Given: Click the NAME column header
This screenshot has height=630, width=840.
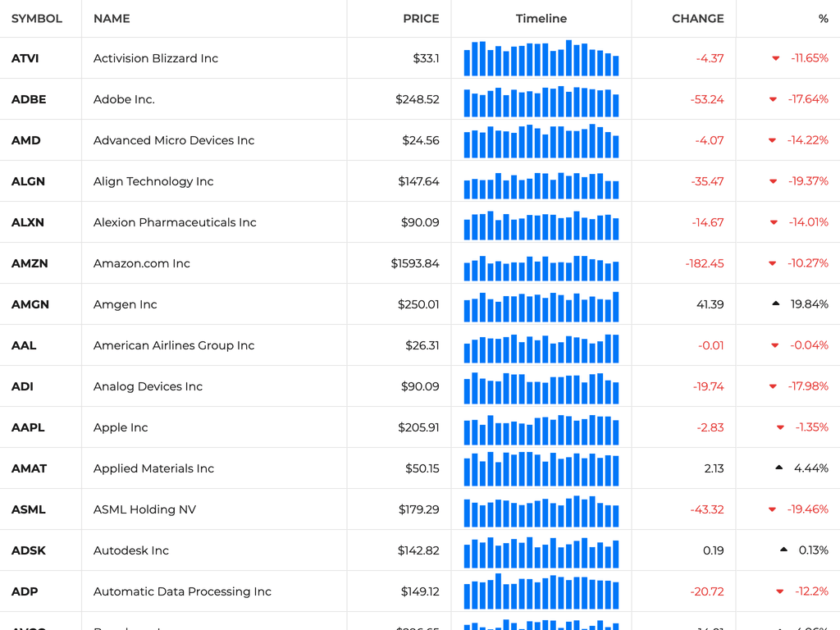Looking at the screenshot, I should click(x=112, y=19).
